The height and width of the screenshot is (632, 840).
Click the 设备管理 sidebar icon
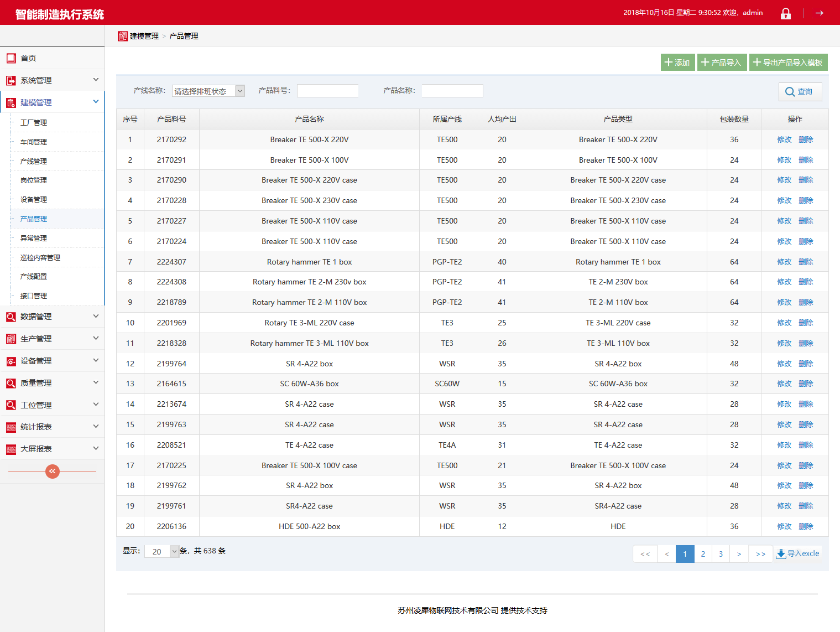click(x=11, y=361)
